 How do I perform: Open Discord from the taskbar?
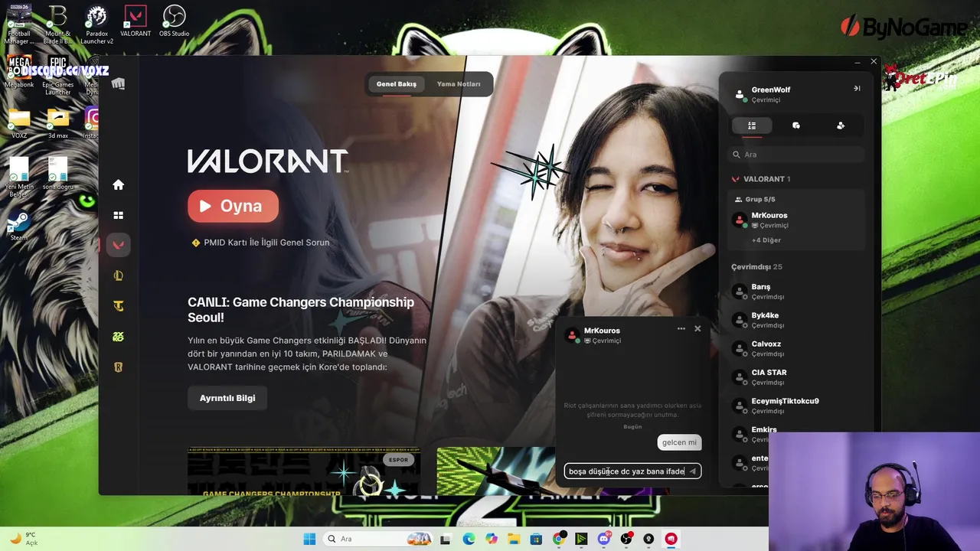click(x=604, y=539)
